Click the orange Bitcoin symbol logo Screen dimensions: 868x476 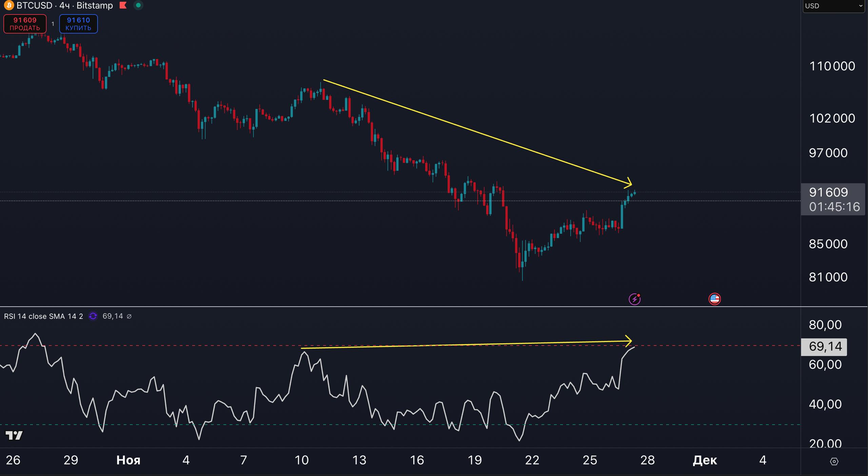point(8,5)
